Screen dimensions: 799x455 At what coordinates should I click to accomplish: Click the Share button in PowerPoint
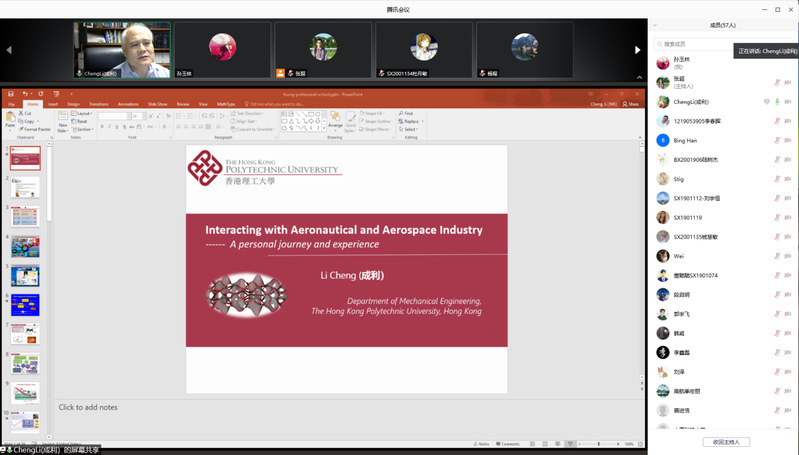(630, 103)
